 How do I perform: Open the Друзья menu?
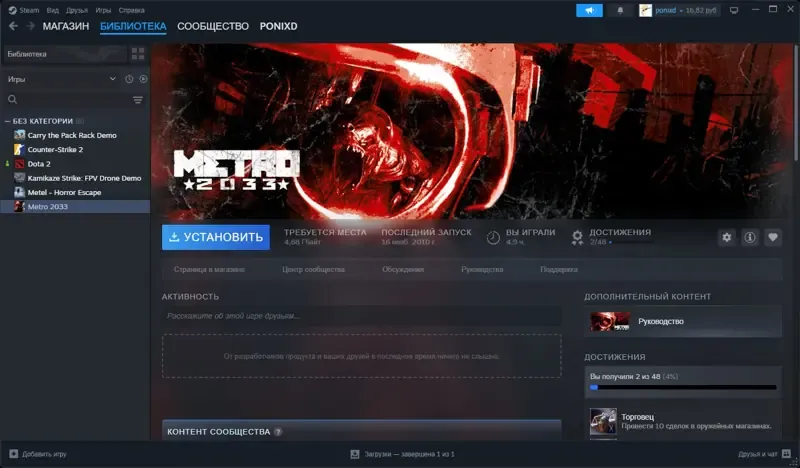77,10
